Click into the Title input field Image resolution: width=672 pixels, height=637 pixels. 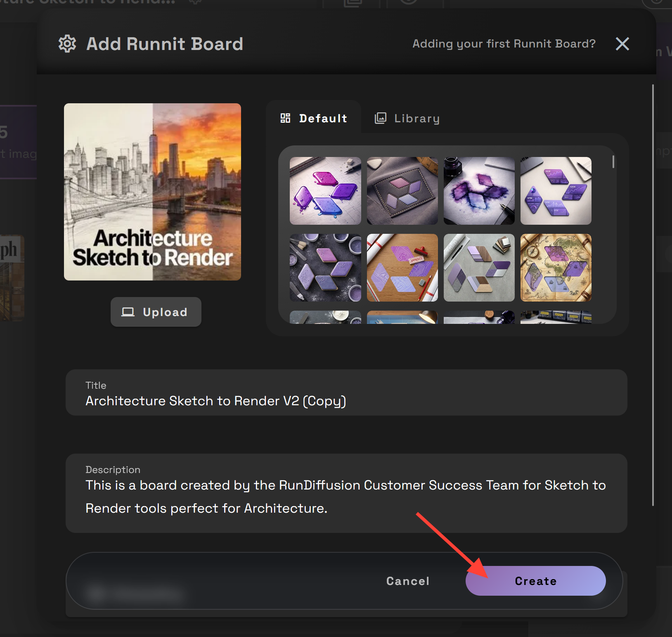pyautogui.click(x=346, y=401)
